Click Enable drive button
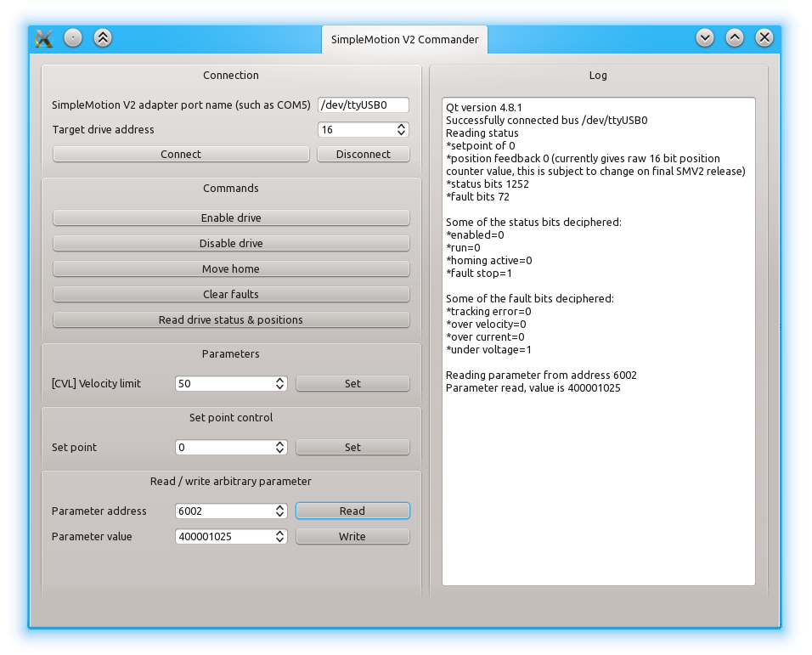The image size is (812, 655). (231, 218)
